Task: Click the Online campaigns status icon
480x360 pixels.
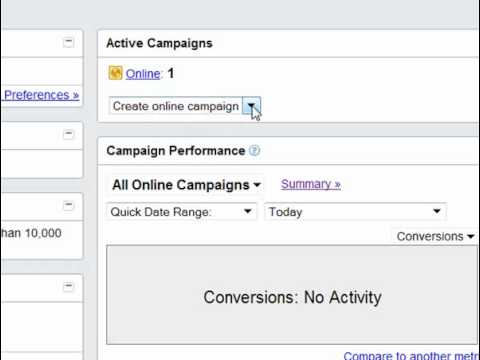Action: tap(115, 73)
